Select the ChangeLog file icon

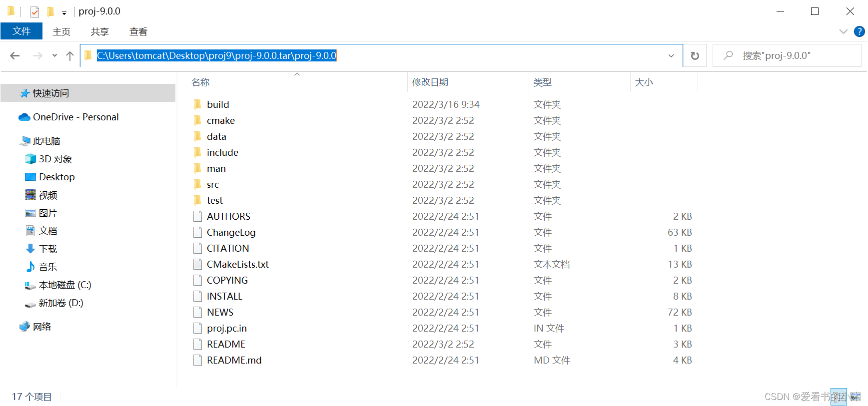[x=198, y=232]
